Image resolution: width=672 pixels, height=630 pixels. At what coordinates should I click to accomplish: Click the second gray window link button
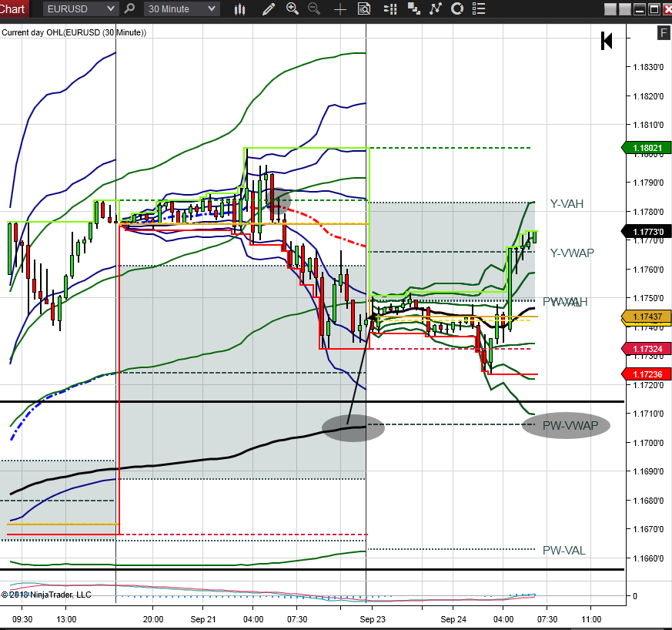click(625, 9)
